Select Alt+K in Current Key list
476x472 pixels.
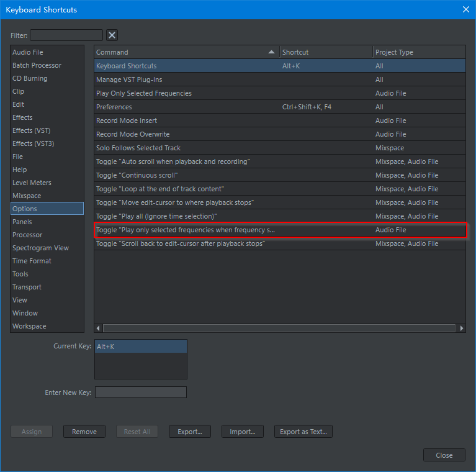point(140,347)
